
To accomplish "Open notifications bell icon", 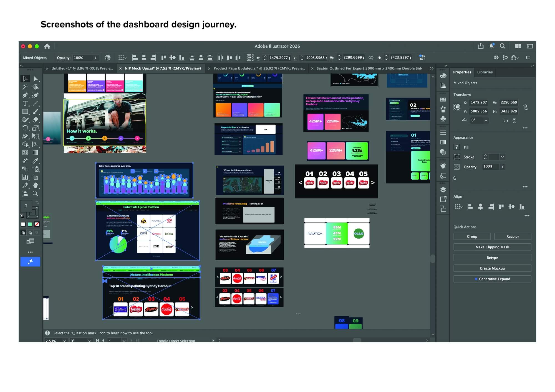I will pos(492,46).
